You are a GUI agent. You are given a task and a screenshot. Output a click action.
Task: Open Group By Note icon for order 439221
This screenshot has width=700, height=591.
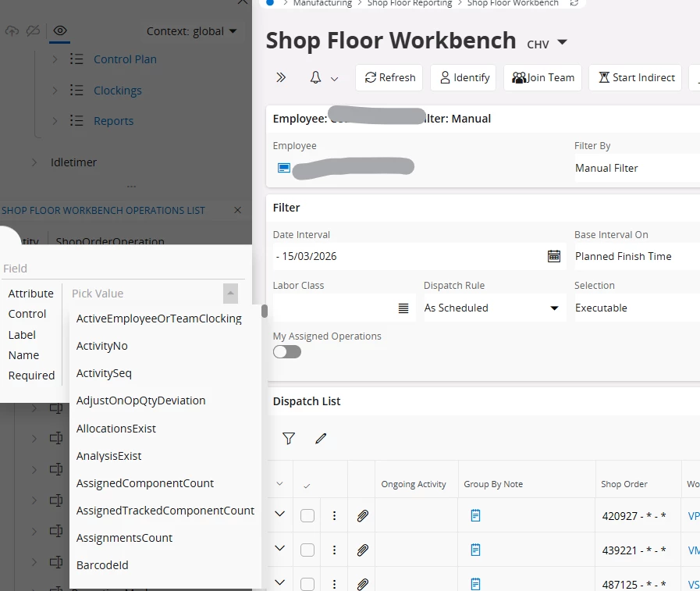(476, 550)
